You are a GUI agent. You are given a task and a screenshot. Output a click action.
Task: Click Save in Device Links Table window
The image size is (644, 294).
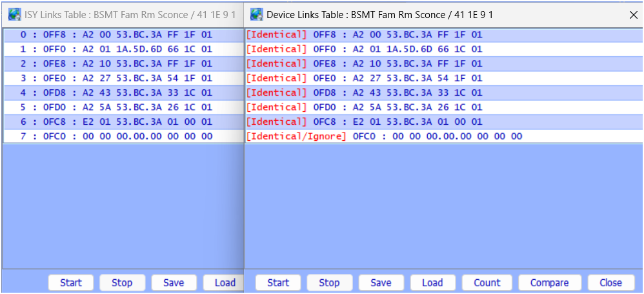pyautogui.click(x=381, y=283)
